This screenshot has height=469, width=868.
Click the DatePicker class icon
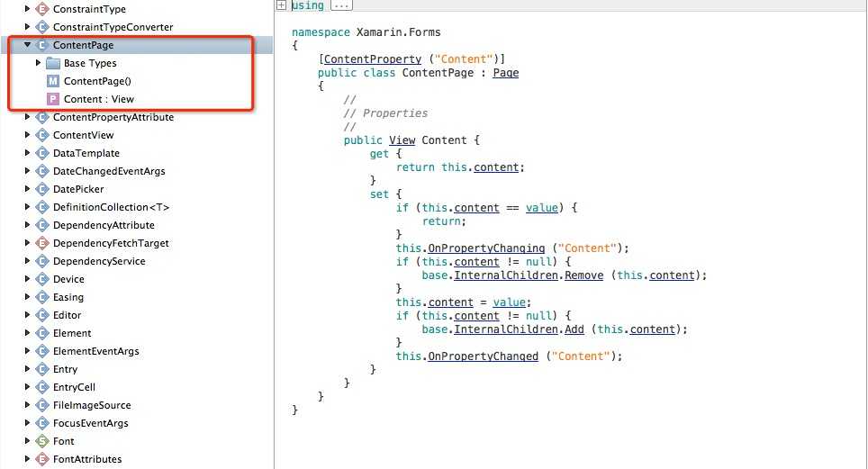coord(42,189)
